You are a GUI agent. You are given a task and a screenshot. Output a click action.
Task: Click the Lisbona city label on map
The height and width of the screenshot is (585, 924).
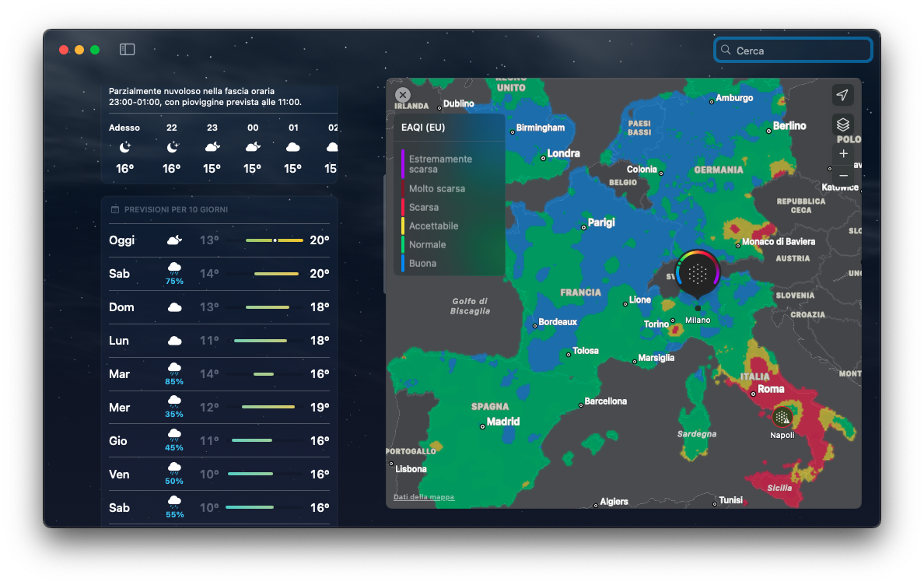coord(411,469)
